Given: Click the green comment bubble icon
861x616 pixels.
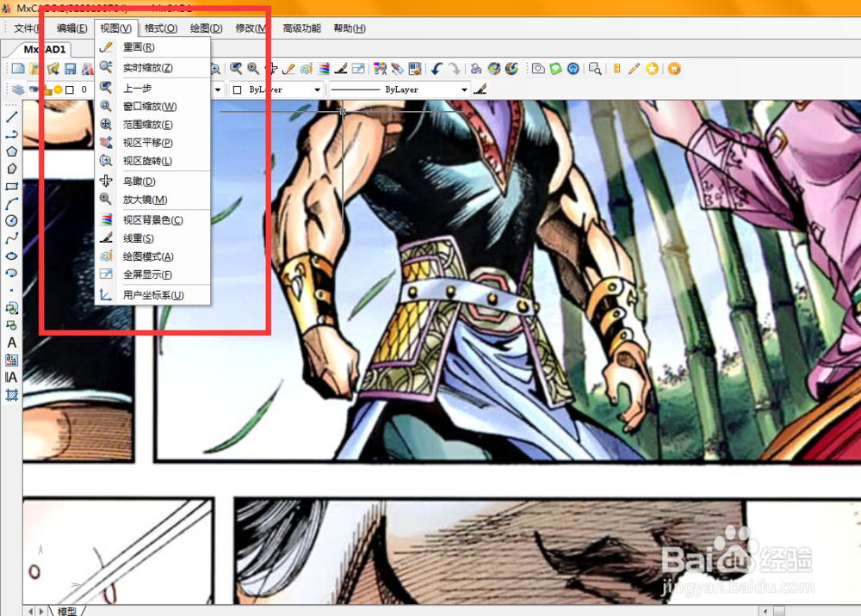Looking at the screenshot, I should tap(555, 69).
